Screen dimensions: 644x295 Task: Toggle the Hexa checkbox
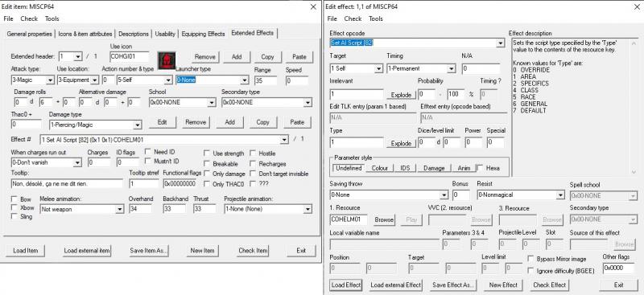pyautogui.click(x=480, y=168)
